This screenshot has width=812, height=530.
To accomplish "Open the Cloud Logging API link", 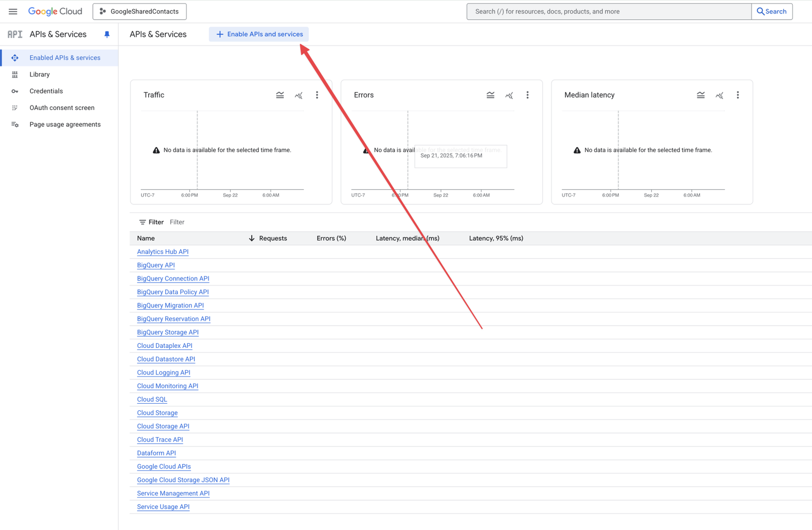I will click(x=163, y=373).
